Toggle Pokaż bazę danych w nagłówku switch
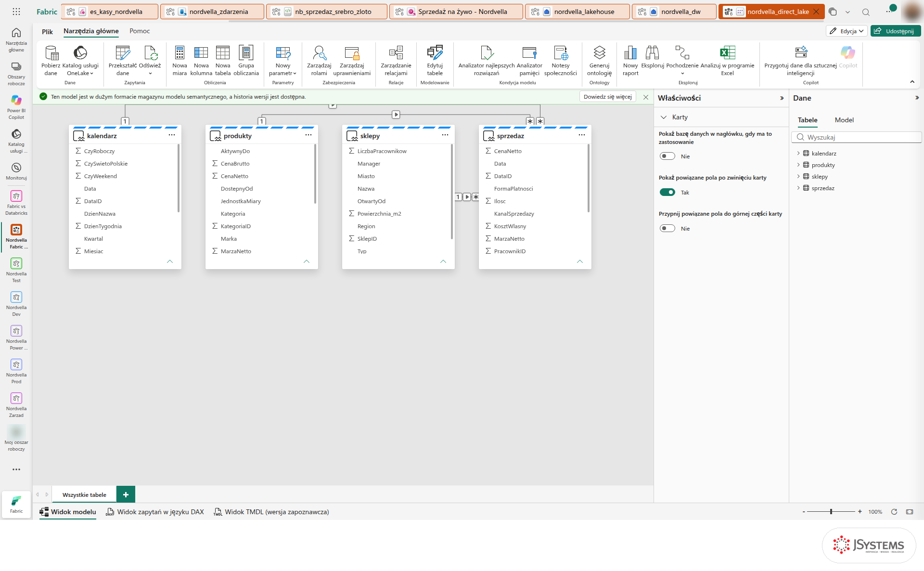924x571 pixels. (667, 156)
